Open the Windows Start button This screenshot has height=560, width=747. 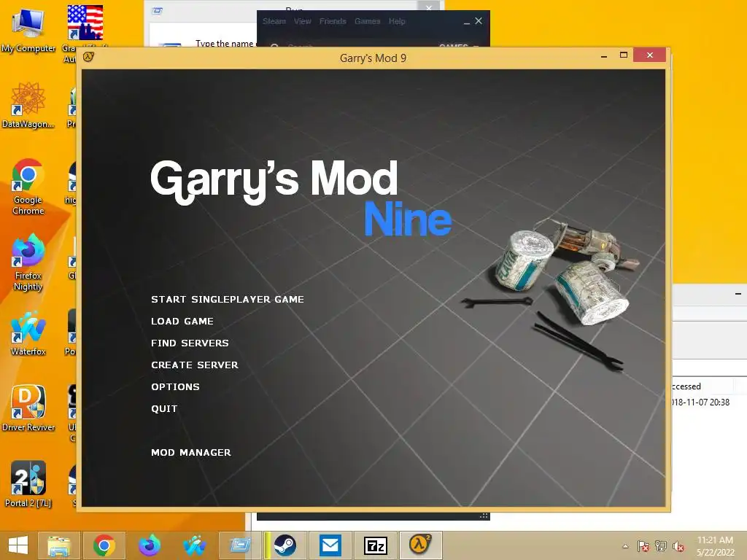click(x=18, y=545)
